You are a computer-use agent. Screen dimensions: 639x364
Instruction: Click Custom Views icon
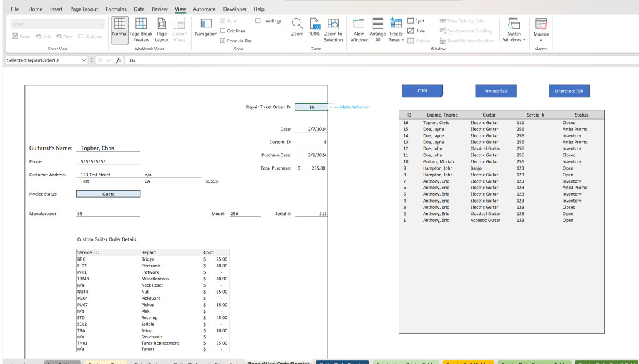(x=179, y=30)
